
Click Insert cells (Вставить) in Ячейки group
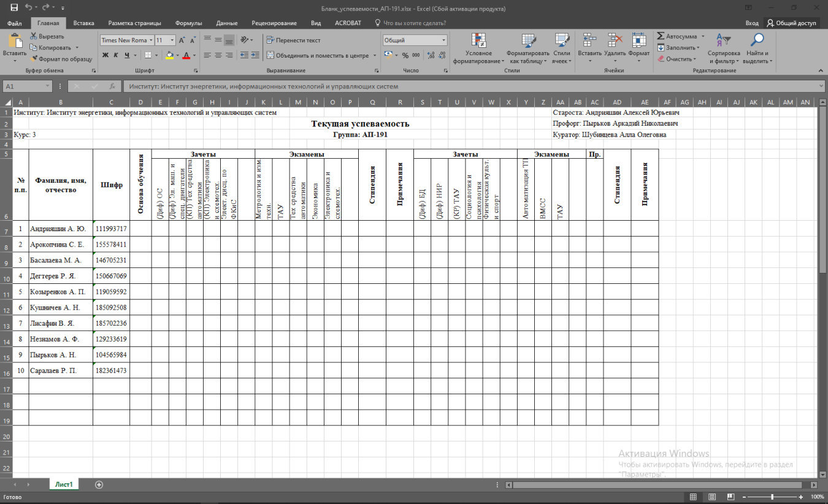(590, 48)
